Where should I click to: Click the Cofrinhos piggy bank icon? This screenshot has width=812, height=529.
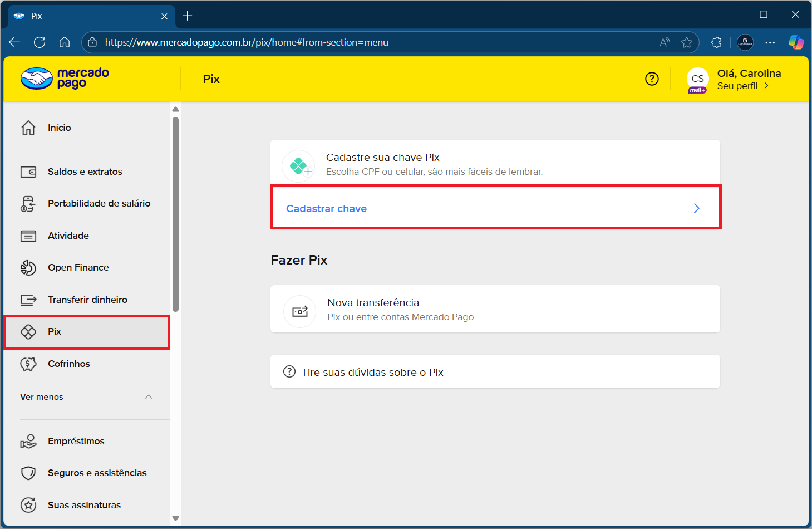28,364
